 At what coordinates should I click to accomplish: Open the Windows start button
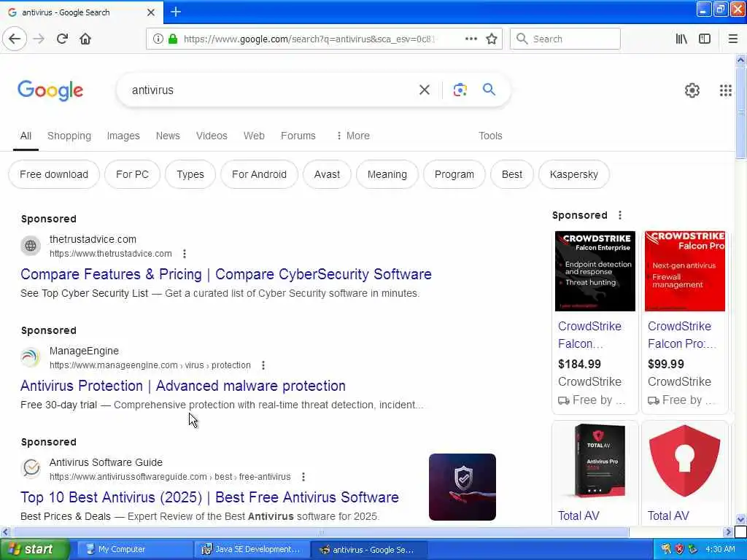pos(35,549)
